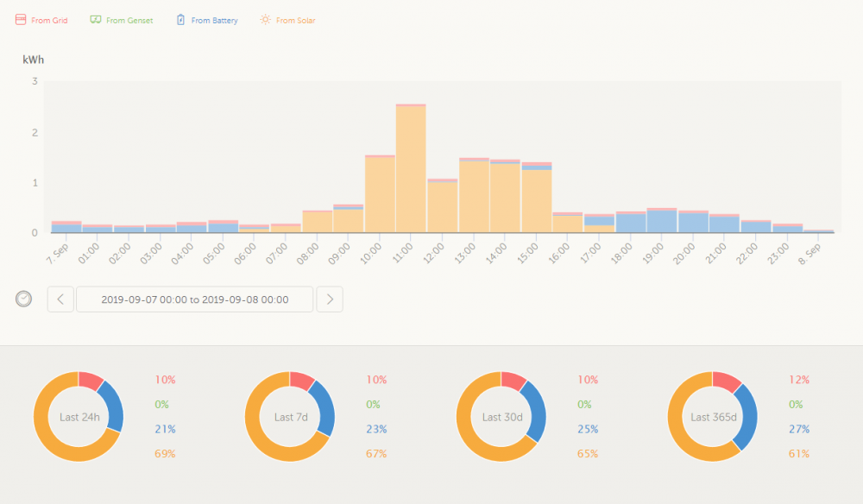Viewport: 863px width, 504px height.
Task: Click the From Genset legend icon
Action: pyautogui.click(x=96, y=20)
